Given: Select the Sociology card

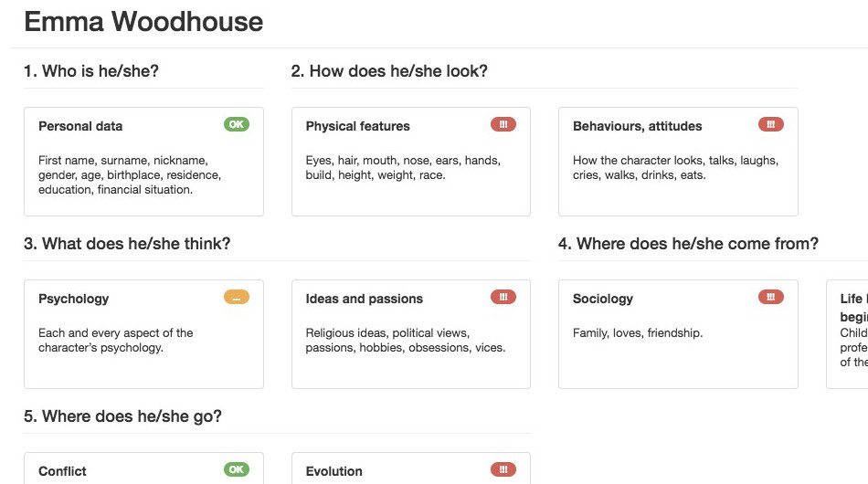Looking at the screenshot, I should pyautogui.click(x=678, y=334).
